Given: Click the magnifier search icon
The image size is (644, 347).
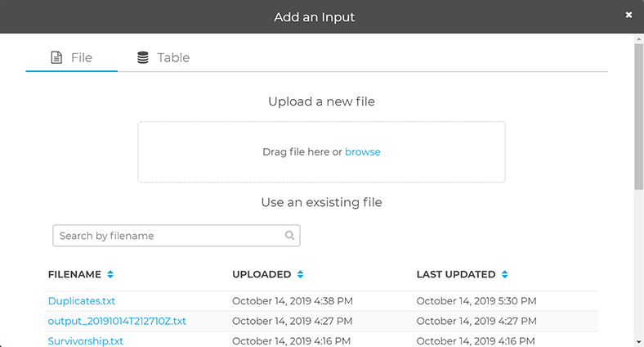Looking at the screenshot, I should point(290,236).
